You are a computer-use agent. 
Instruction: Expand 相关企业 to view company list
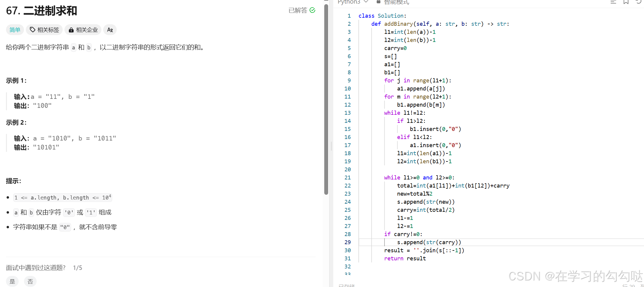[83, 30]
